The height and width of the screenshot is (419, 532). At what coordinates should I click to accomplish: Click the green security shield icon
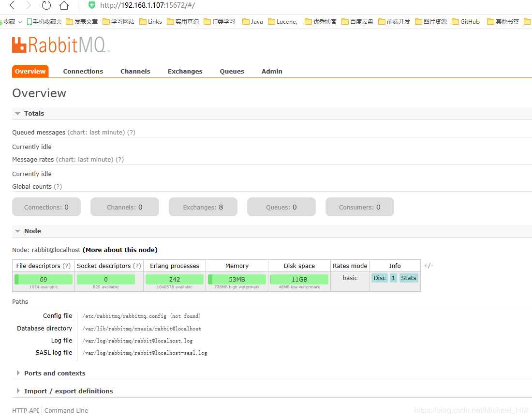click(x=91, y=5)
